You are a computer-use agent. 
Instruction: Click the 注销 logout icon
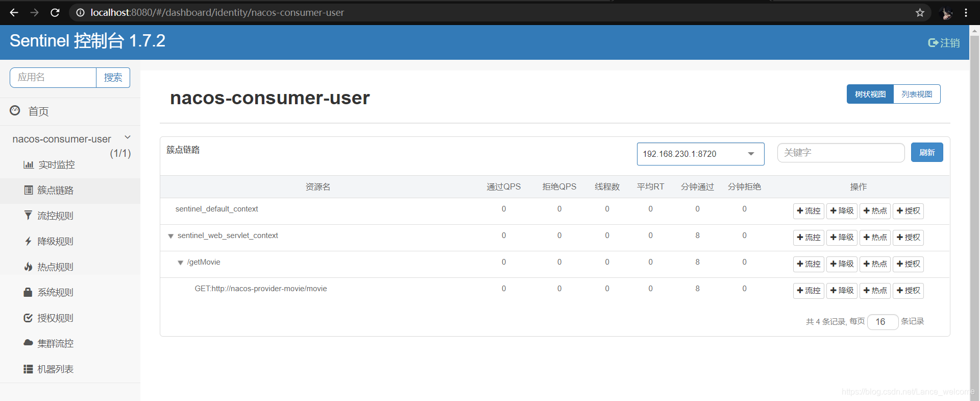tap(933, 43)
